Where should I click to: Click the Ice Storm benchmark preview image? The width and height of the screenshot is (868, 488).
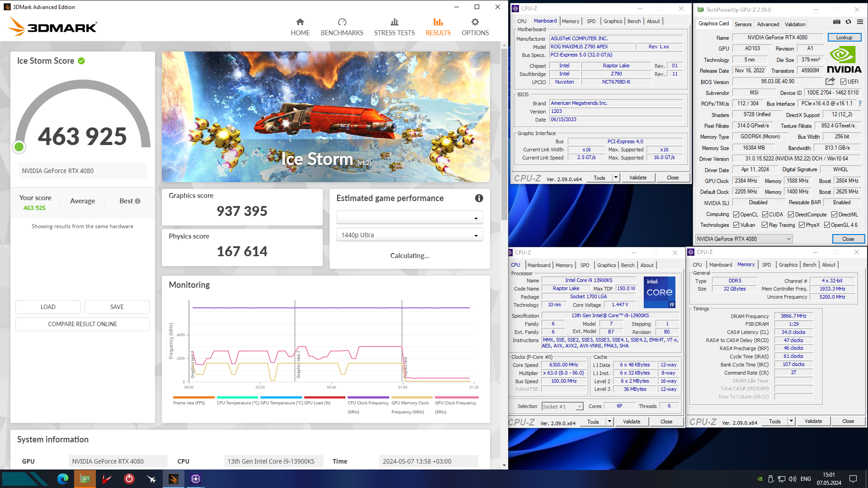(x=325, y=117)
